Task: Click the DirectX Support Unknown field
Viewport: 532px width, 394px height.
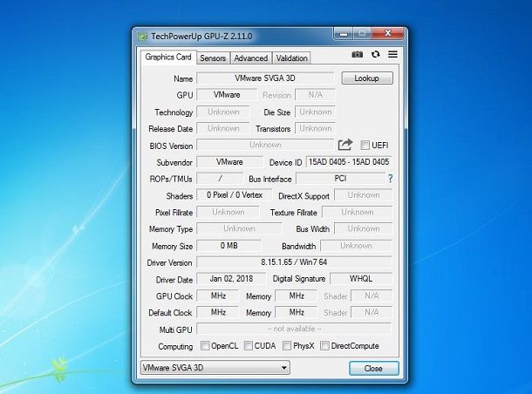Action: [364, 195]
